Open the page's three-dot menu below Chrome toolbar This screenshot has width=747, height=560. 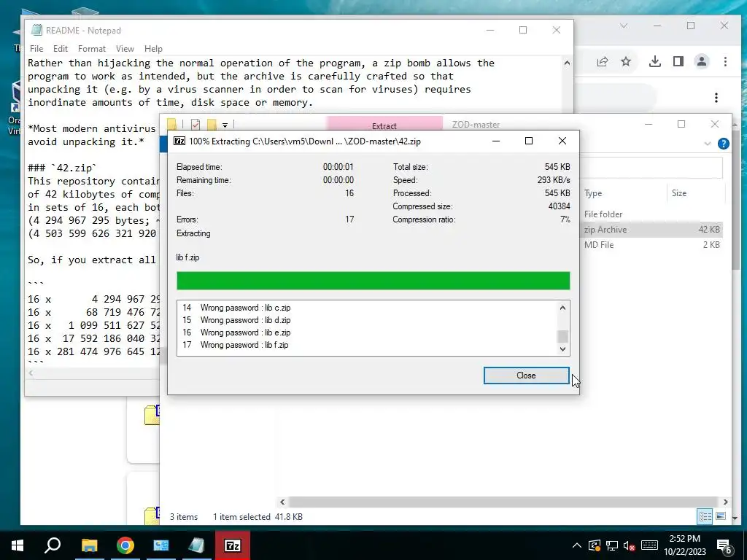click(716, 98)
